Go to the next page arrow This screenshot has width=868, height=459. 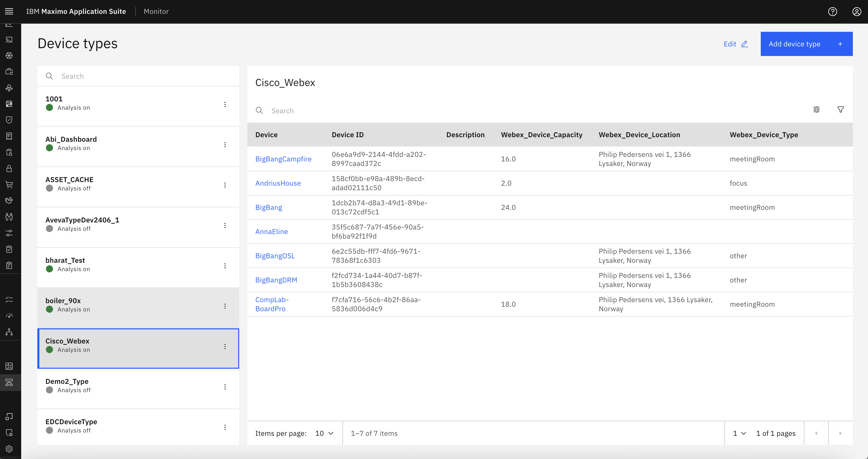840,434
